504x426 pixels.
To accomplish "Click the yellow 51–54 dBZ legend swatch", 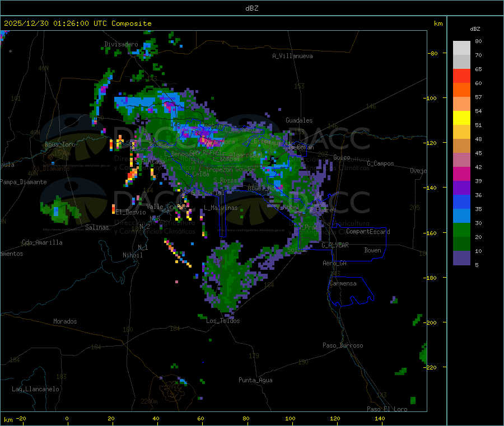I will pyautogui.click(x=461, y=118).
